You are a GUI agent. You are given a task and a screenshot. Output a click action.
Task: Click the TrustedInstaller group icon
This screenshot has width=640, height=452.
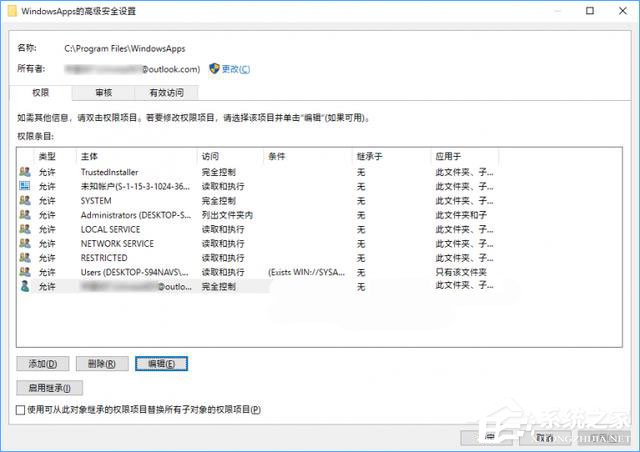25,172
